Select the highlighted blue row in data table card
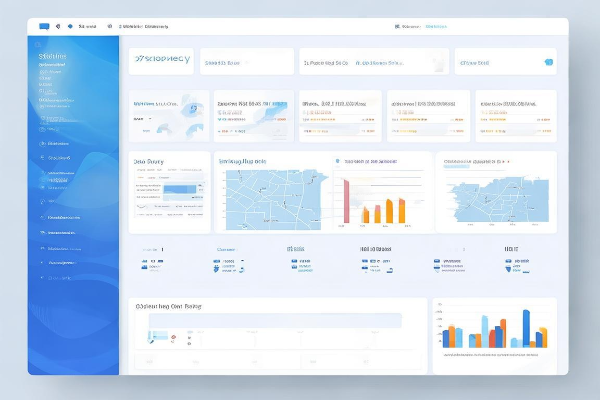Screen dimensions: 600x400 point(180,189)
